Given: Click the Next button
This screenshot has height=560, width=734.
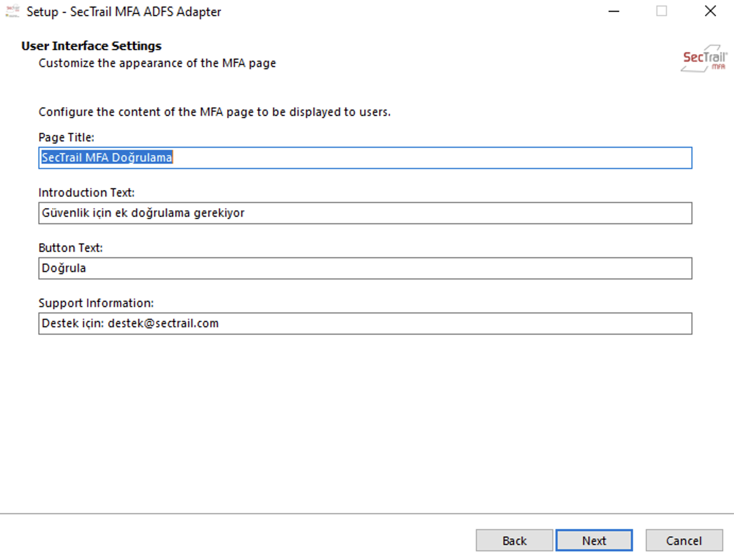Looking at the screenshot, I should click(x=594, y=540).
